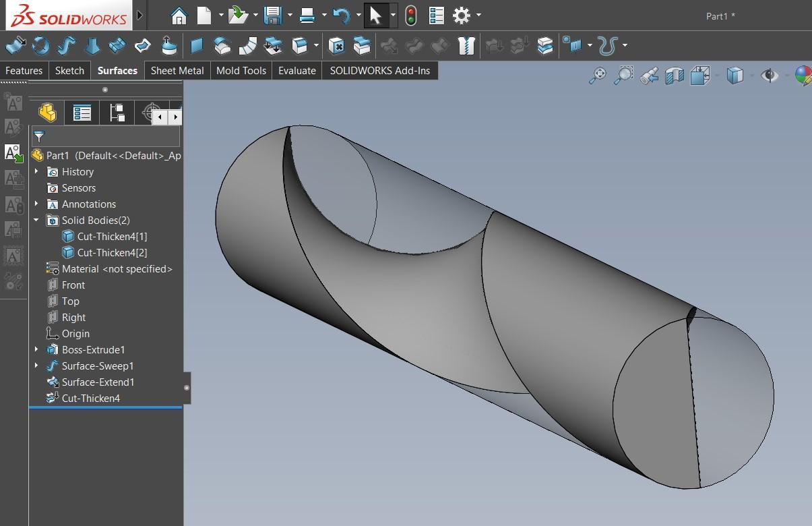
Task: Activate the Planar Surface tool
Action: pos(196,46)
